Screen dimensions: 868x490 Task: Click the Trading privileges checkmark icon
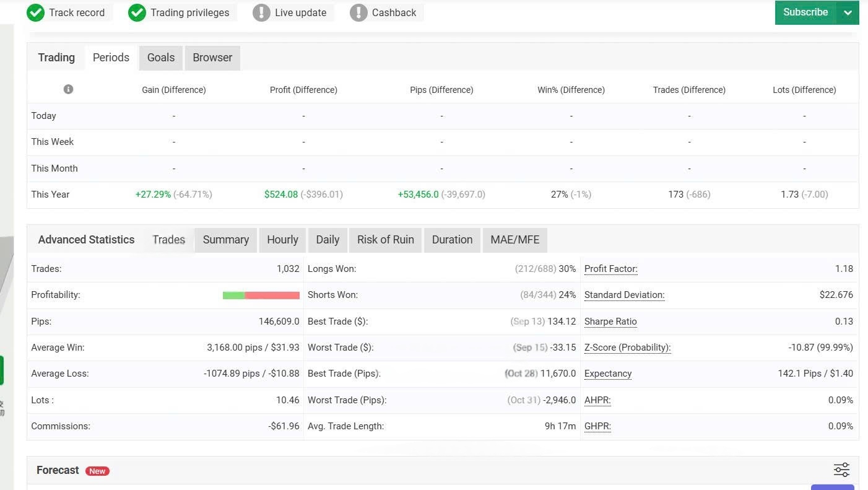(137, 12)
